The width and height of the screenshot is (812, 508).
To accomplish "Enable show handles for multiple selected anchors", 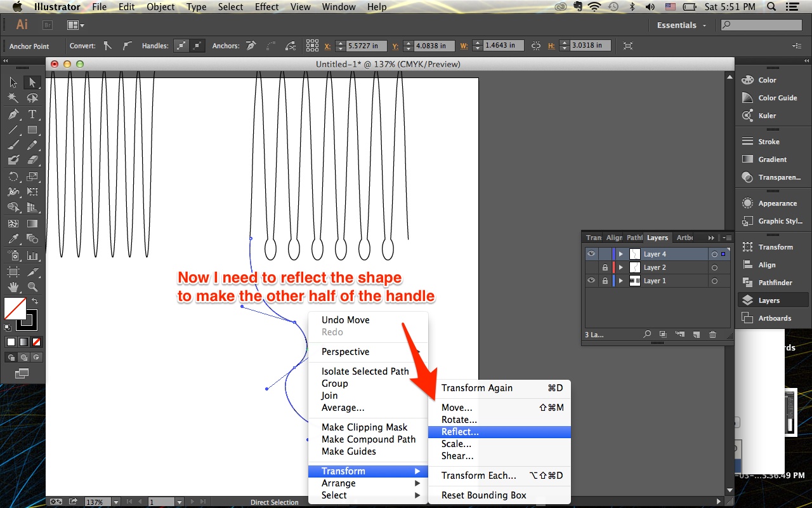I will click(x=181, y=46).
